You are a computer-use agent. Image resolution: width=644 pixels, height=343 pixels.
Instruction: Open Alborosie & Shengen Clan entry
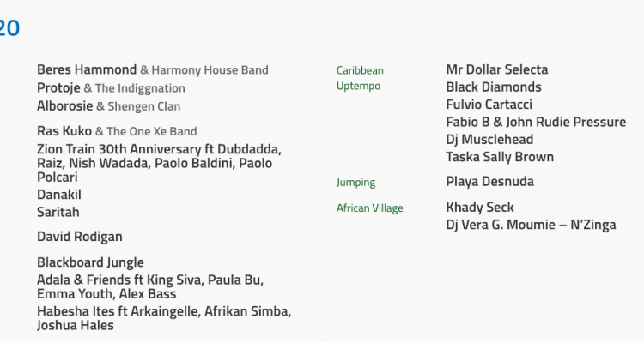click(108, 106)
